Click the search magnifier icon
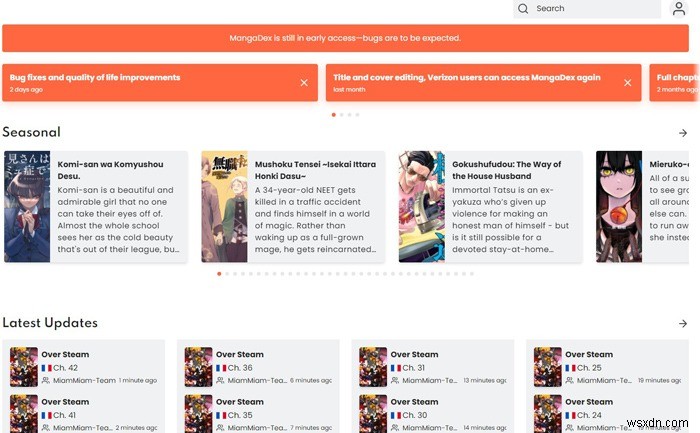The height and width of the screenshot is (433, 700). pyautogui.click(x=523, y=8)
